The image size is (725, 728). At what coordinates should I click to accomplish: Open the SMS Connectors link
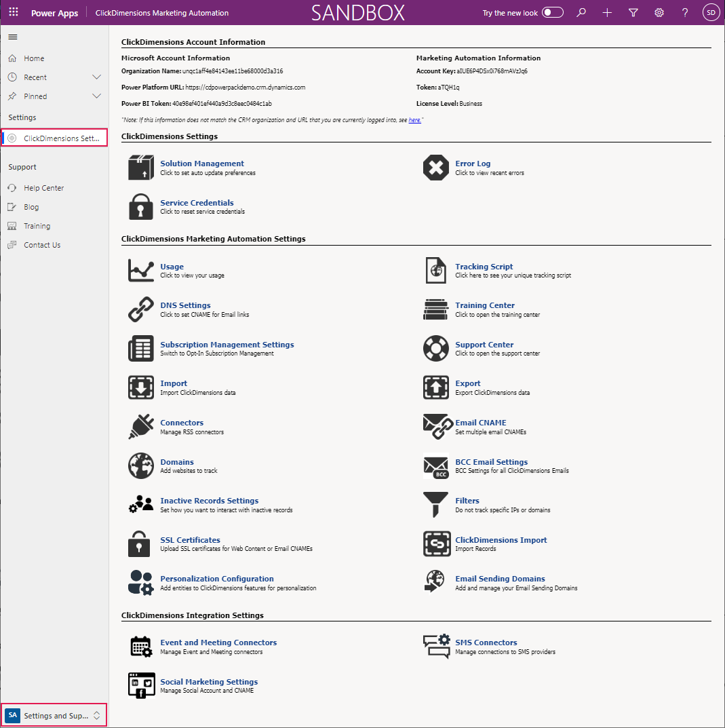[x=486, y=643]
